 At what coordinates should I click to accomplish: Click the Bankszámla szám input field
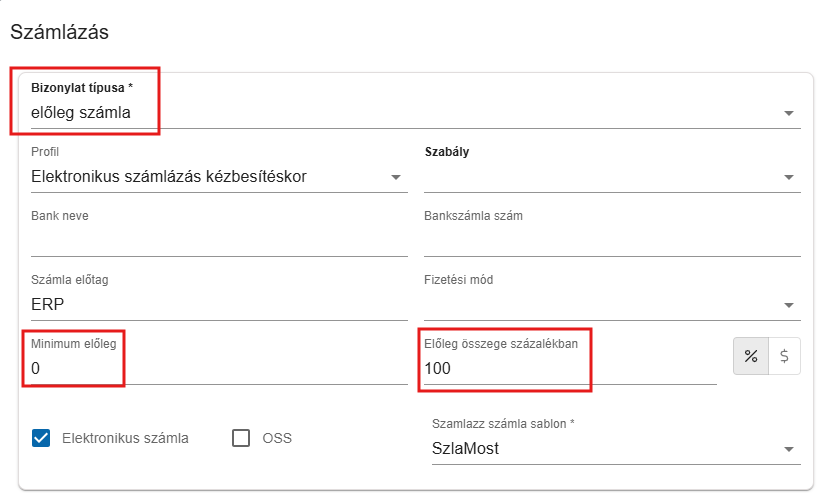611,241
